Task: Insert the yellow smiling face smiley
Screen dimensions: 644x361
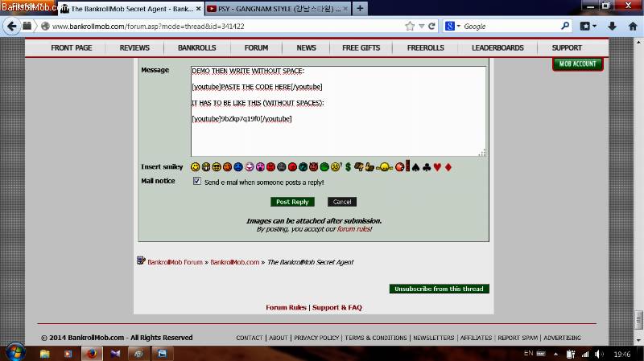Action: pos(195,167)
